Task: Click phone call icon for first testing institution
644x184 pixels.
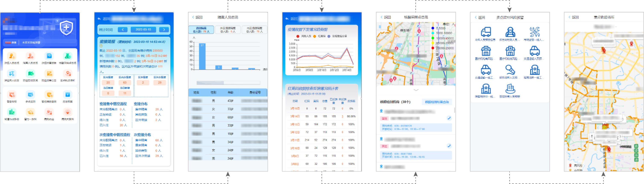Action: [x=449, y=118]
